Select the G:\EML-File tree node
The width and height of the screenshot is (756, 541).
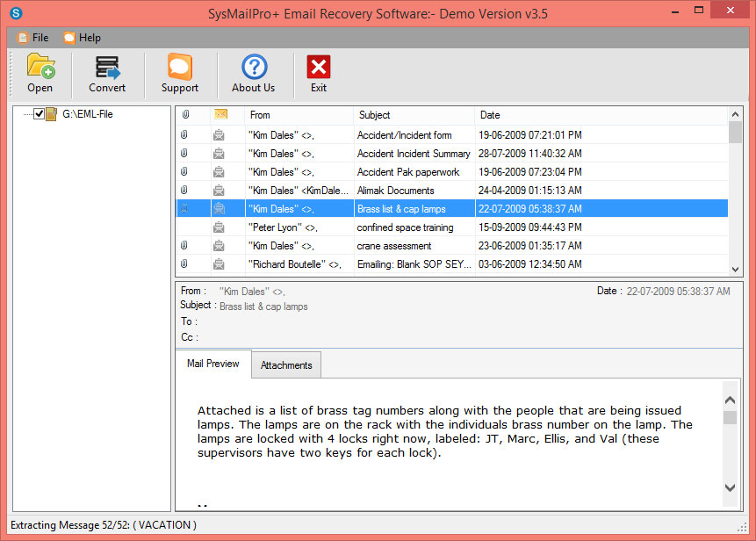point(88,114)
